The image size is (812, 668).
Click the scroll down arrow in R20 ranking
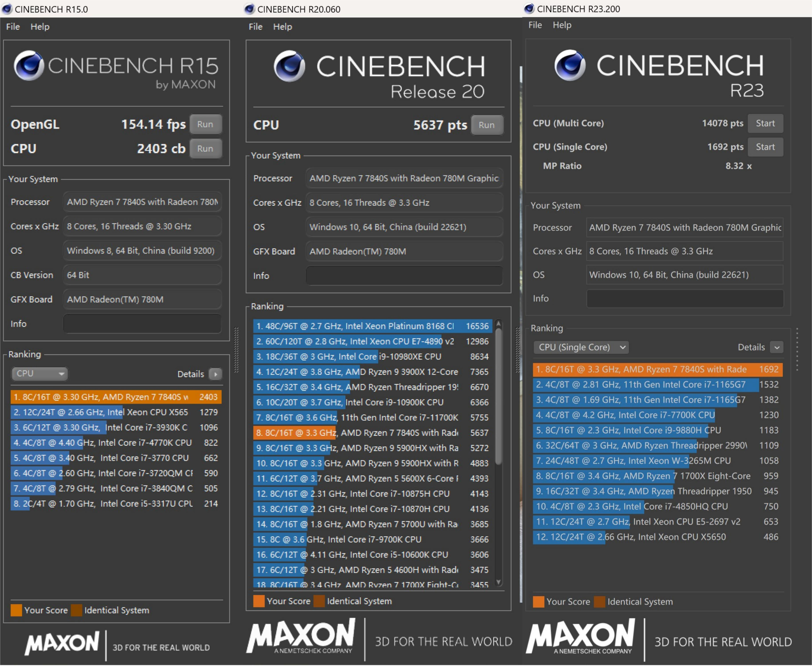pyautogui.click(x=499, y=582)
